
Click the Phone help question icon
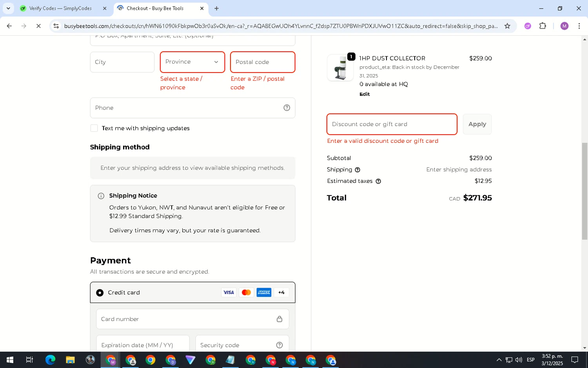tap(287, 108)
